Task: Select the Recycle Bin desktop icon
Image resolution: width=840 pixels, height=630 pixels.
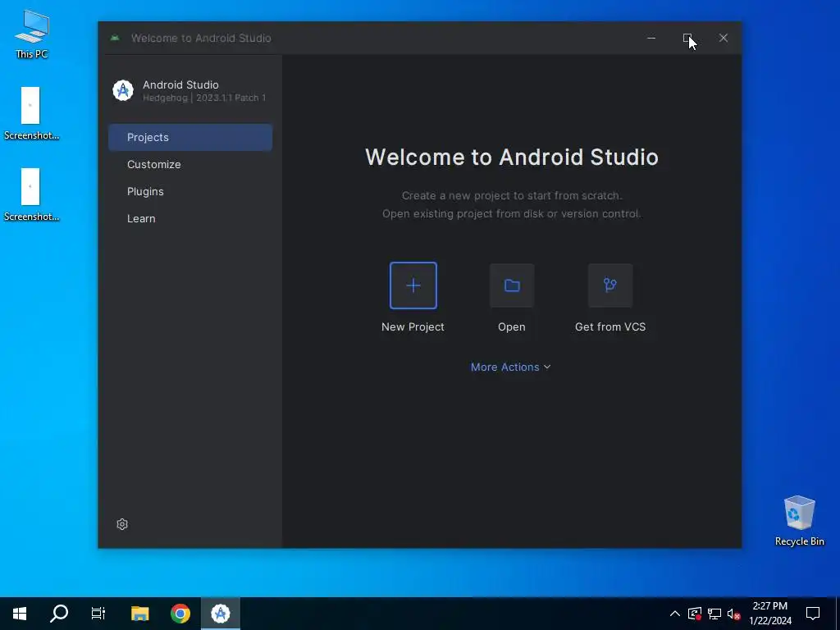Action: 799,521
